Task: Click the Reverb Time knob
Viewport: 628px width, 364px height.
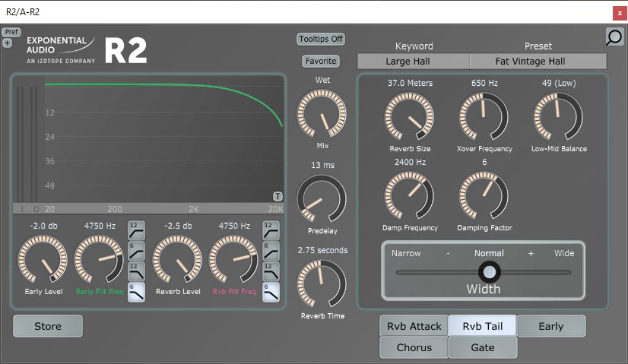Action: tap(321, 284)
